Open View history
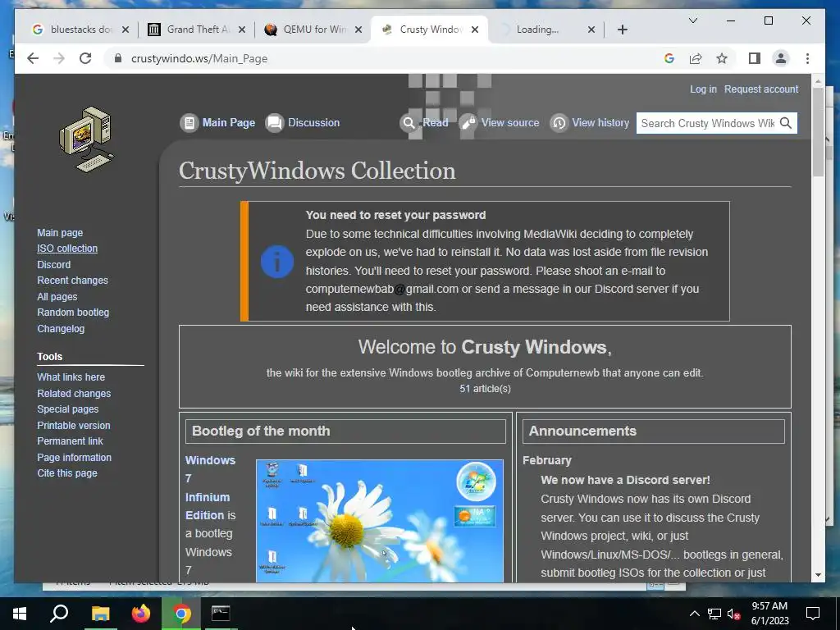Image resolution: width=840 pixels, height=630 pixels. coord(590,123)
